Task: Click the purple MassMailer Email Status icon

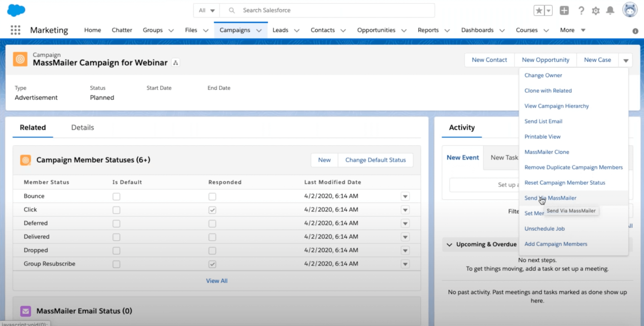Action: tap(25, 311)
